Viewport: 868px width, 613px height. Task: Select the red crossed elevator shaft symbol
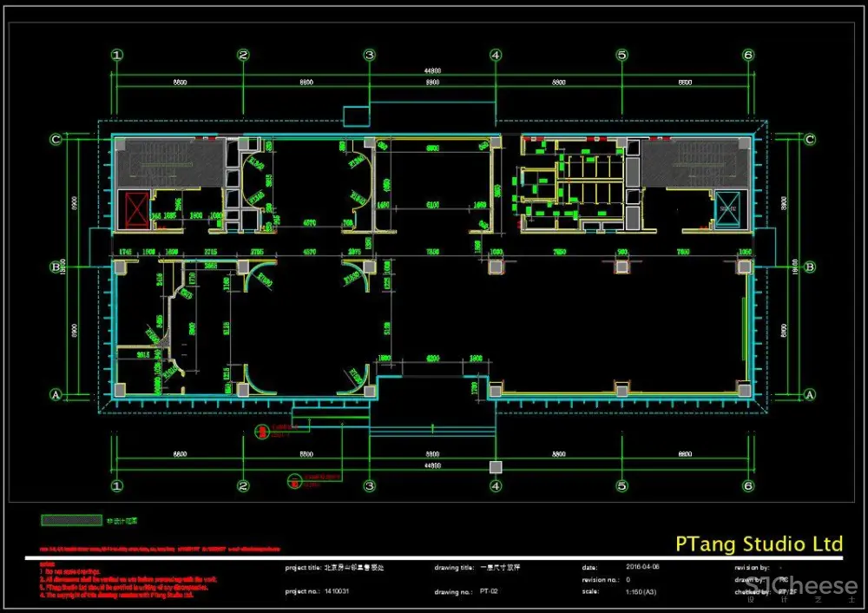(x=135, y=208)
